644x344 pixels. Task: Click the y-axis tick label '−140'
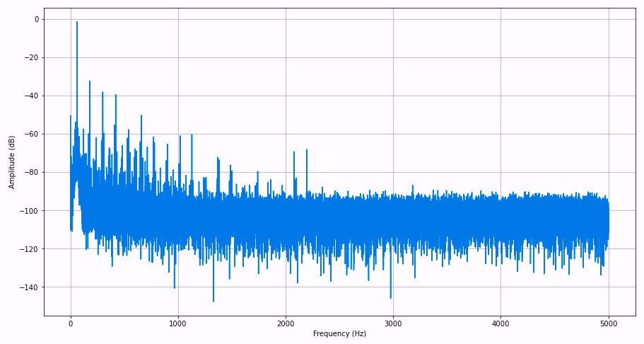pyautogui.click(x=29, y=287)
